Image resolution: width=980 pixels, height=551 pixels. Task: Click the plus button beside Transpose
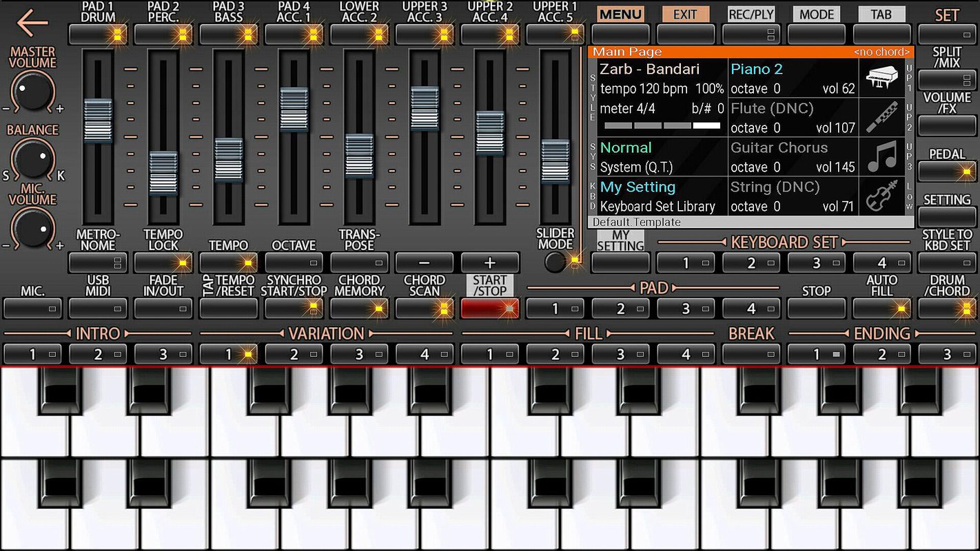click(491, 263)
